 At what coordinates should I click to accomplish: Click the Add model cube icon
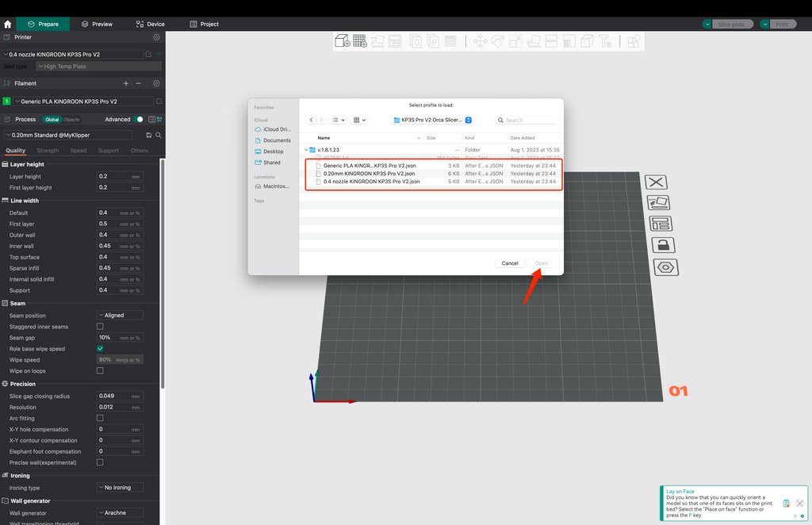342,41
